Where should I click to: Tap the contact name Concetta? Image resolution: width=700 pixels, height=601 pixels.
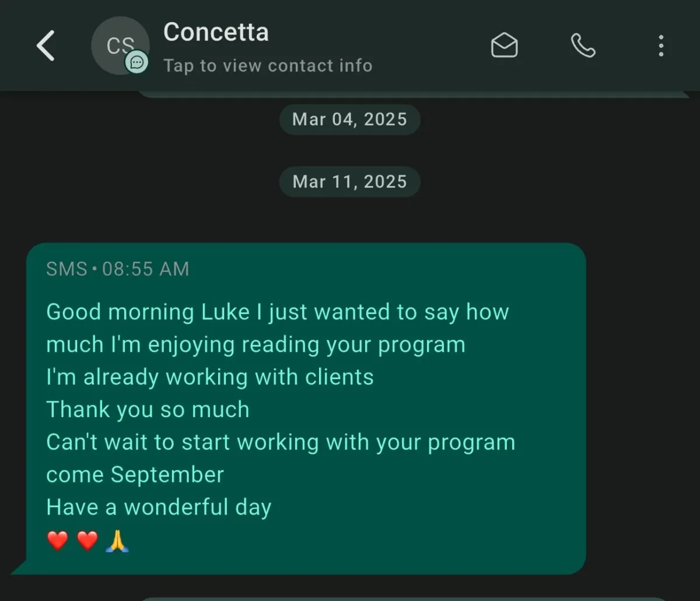216,32
